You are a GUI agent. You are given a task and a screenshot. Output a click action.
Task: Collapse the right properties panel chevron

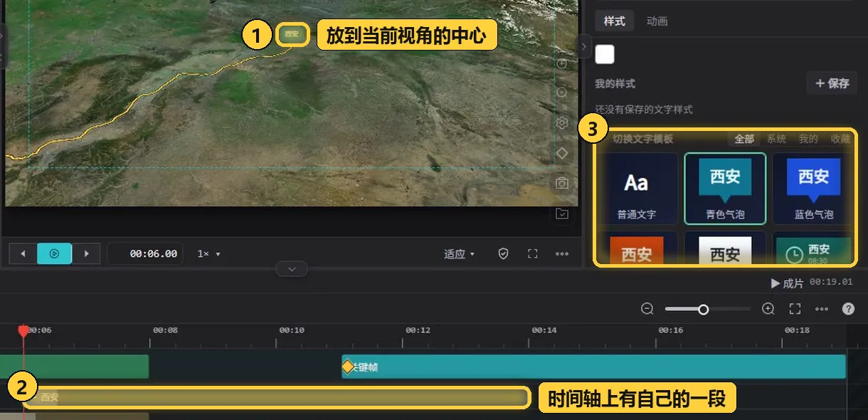pos(584,47)
